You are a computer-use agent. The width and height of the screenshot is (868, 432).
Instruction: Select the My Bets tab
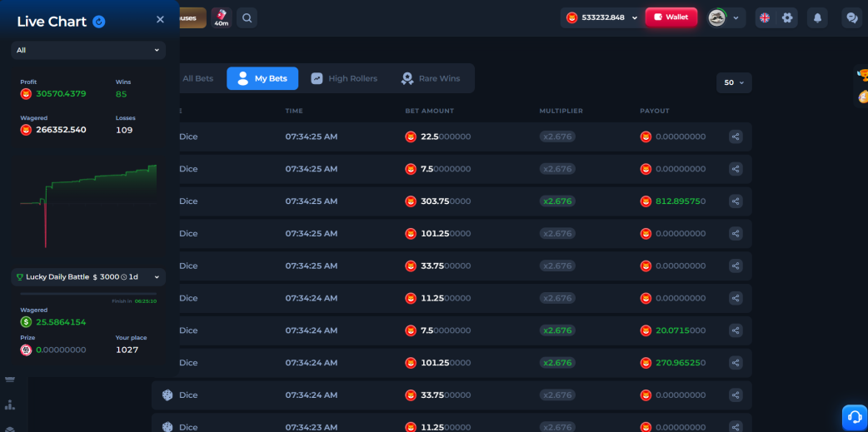262,78
